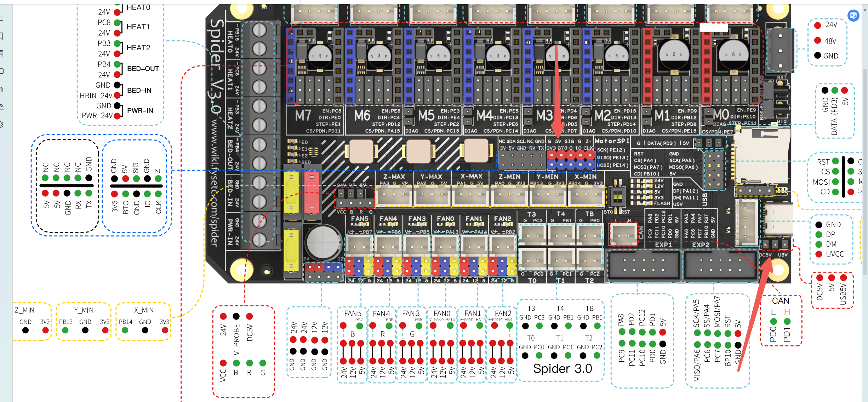Click the Spider 3.0 caption text

click(x=563, y=368)
